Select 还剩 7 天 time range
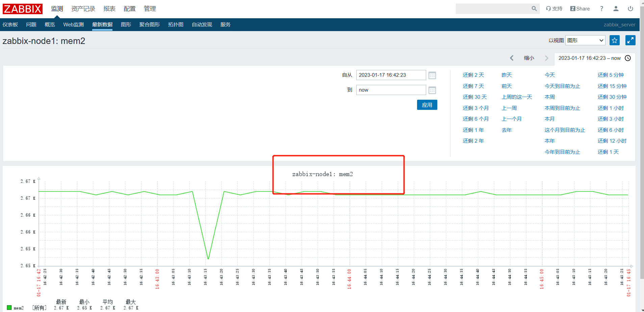This screenshot has height=312, width=644. [x=473, y=86]
